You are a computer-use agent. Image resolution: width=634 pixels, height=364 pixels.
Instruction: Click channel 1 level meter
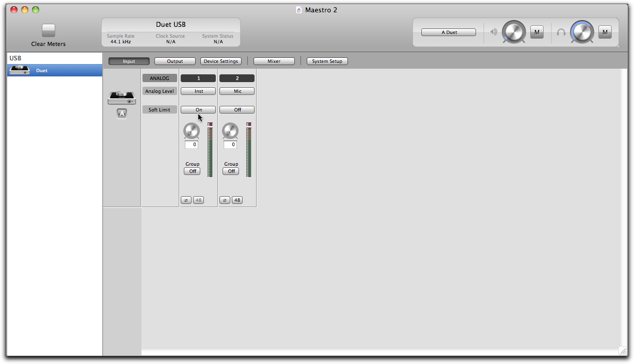tap(210, 150)
